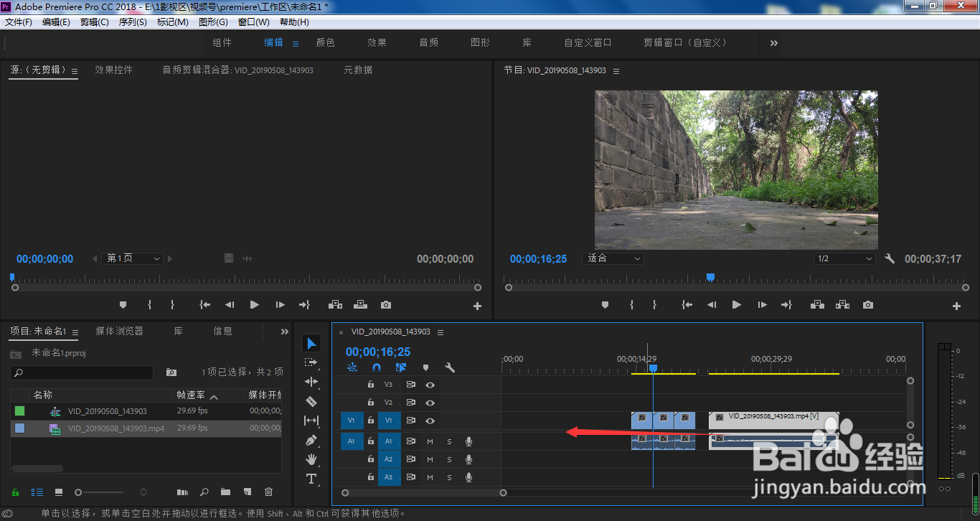
Task: Play the Source monitor
Action: pos(254,305)
